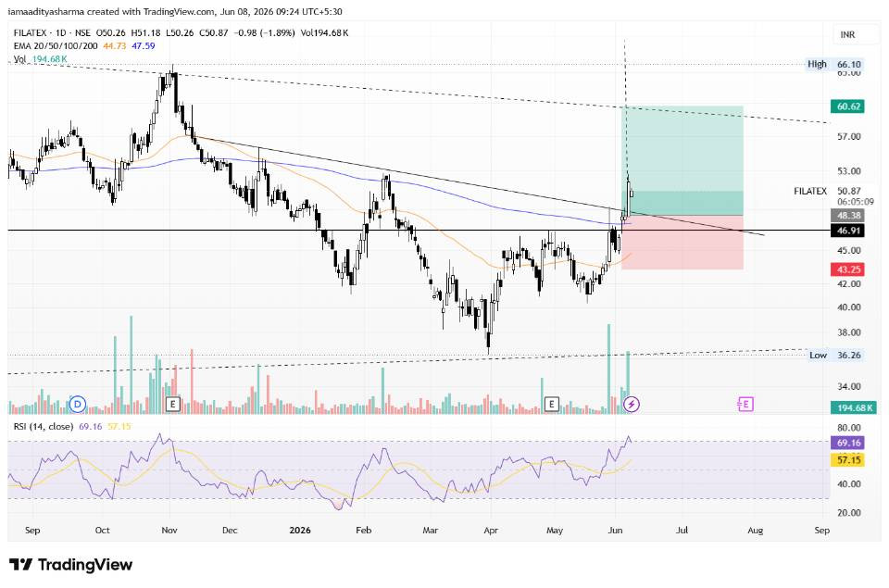
Task: Click the 57.15 value in RSI legend
Action: click(x=119, y=426)
